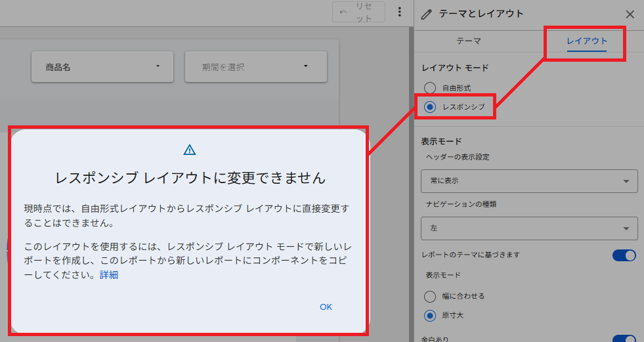The width and height of the screenshot is (644, 342).
Task: Open the 常に表示 header visibility dropdown
Action: pyautogui.click(x=529, y=181)
